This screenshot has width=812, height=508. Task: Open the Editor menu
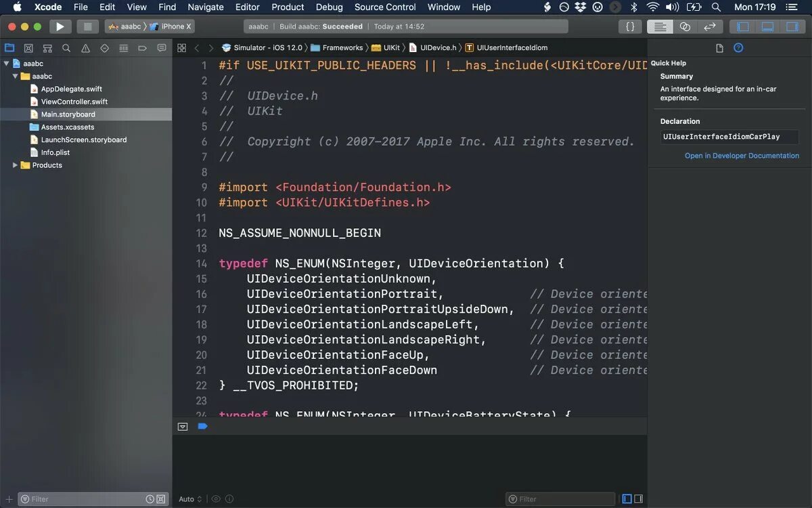coord(248,7)
